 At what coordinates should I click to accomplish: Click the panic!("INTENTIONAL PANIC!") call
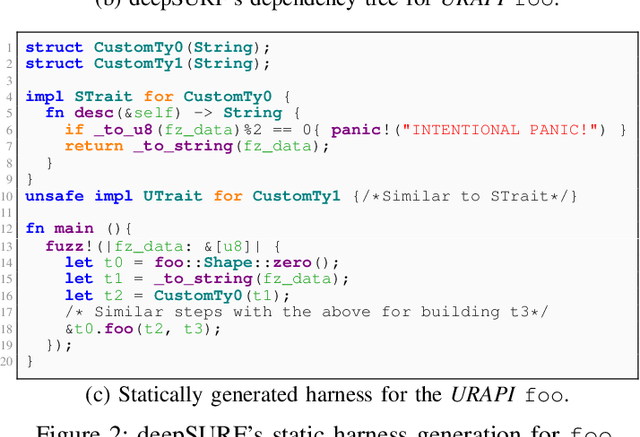pos(469,130)
